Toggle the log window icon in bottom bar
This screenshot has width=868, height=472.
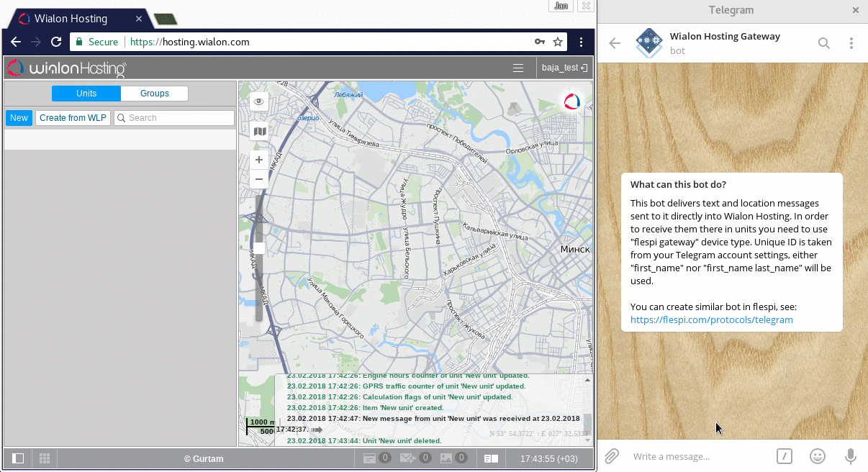click(491, 458)
